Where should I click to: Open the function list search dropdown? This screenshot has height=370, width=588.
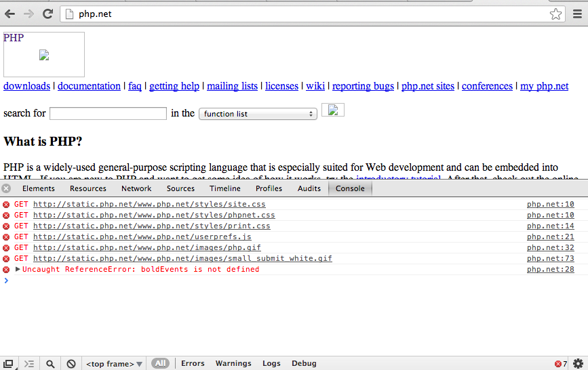coord(258,114)
